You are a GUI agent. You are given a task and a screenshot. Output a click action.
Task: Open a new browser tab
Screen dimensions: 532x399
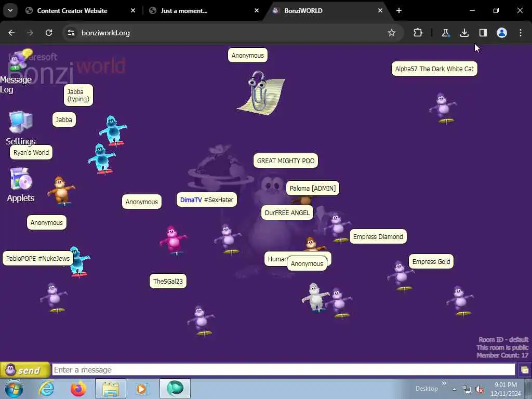click(x=399, y=11)
